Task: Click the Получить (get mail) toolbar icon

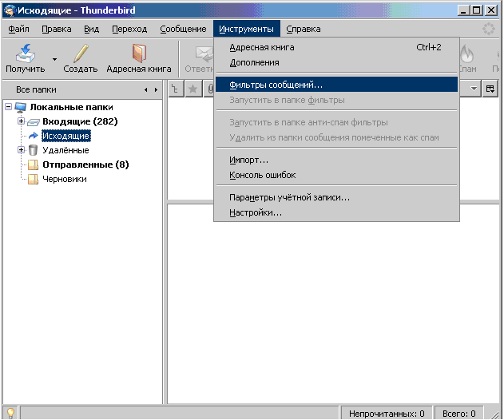Action: coord(25,53)
